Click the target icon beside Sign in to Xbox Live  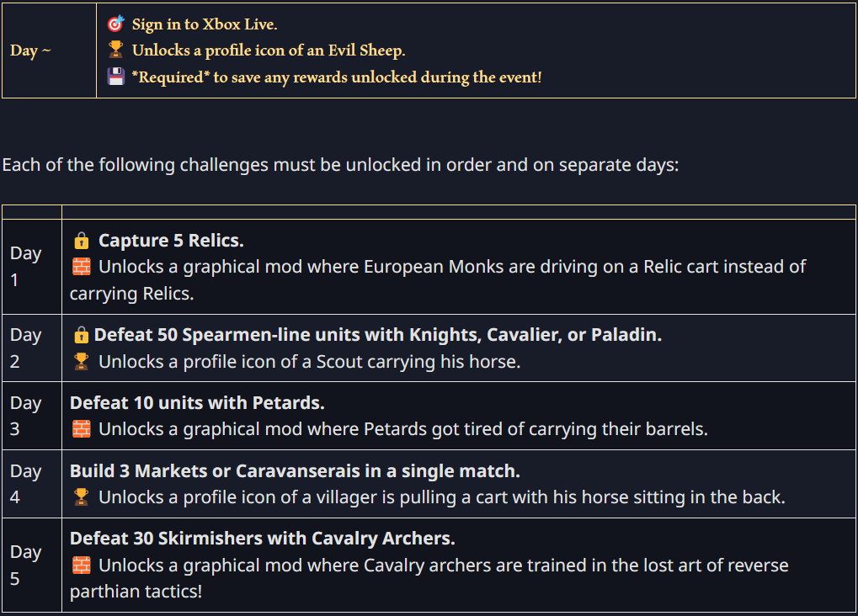coord(115,24)
